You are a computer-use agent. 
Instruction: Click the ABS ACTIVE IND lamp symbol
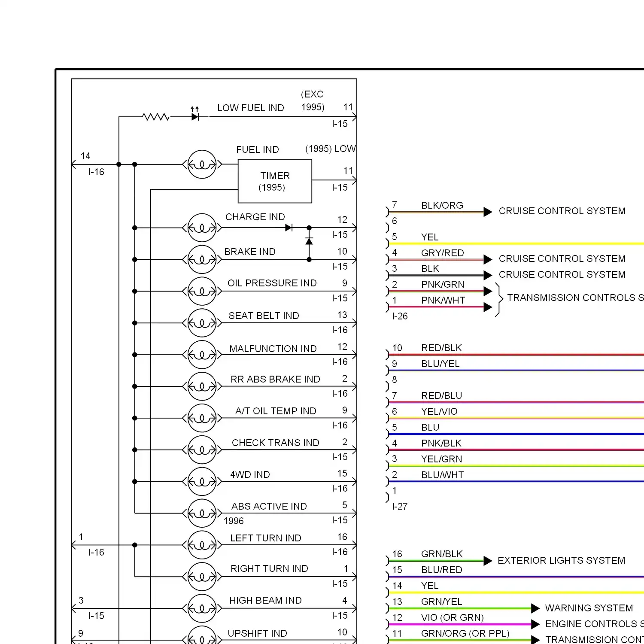(202, 513)
